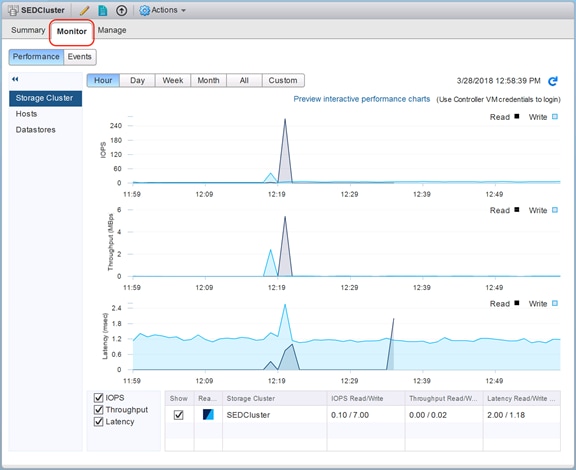Toggle the Latency chart checkbox
Viewport: 576px width, 470px height.
(x=98, y=421)
